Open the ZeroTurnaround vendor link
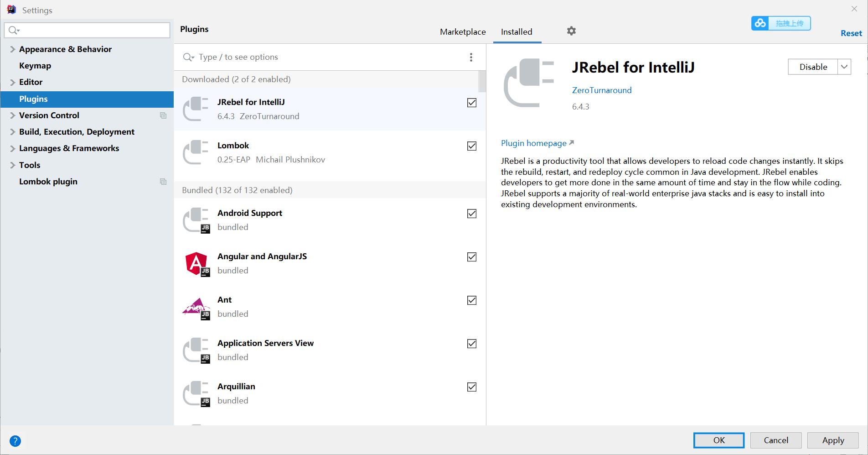This screenshot has height=455, width=868. pos(602,90)
